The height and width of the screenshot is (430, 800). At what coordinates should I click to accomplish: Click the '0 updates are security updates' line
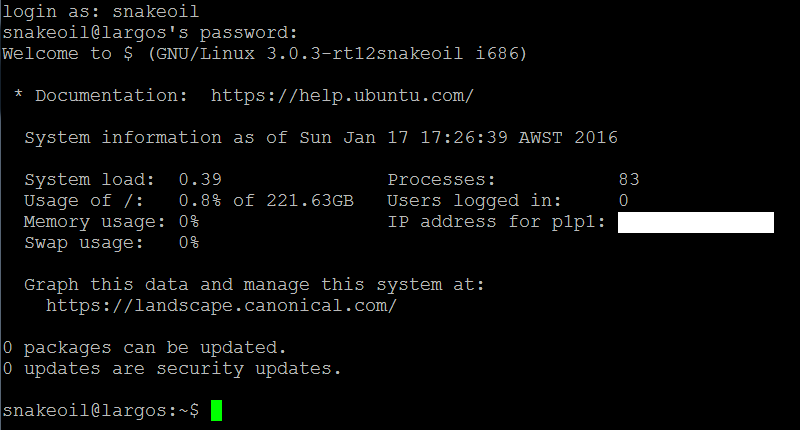(x=172, y=369)
